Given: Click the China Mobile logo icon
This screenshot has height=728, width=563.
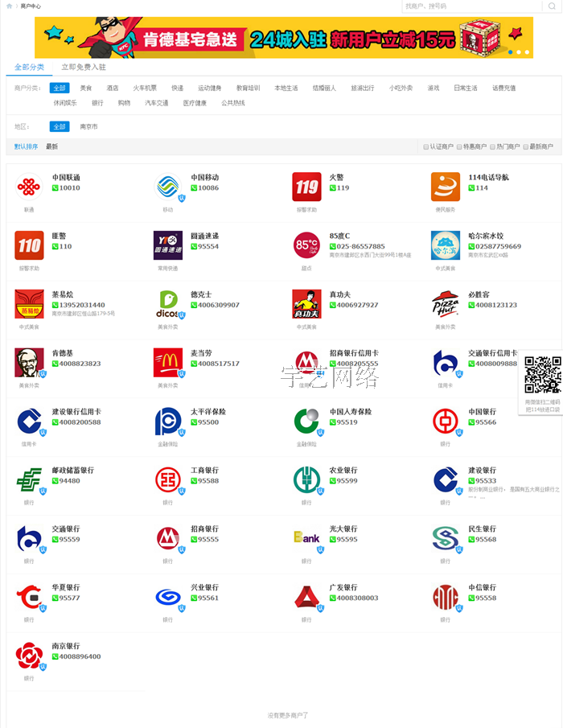Looking at the screenshot, I should (167, 187).
